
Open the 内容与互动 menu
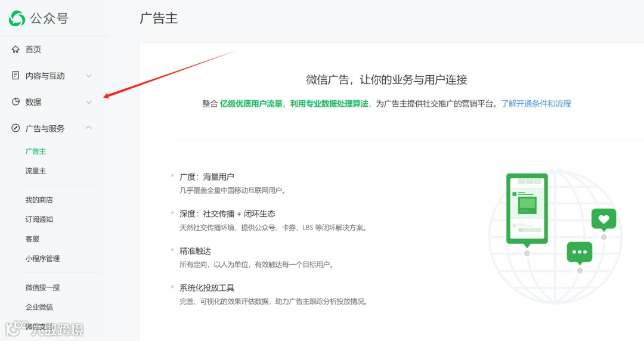(45, 76)
